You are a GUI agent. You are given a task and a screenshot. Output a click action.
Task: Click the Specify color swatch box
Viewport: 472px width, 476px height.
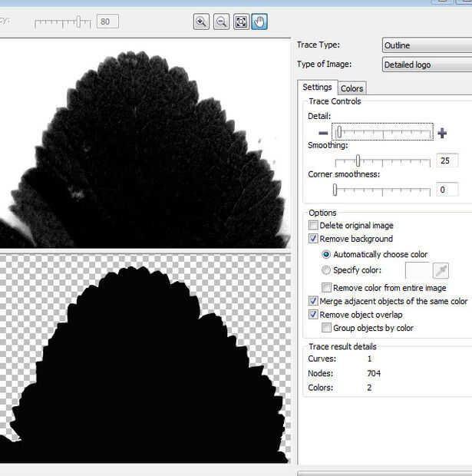(x=418, y=270)
